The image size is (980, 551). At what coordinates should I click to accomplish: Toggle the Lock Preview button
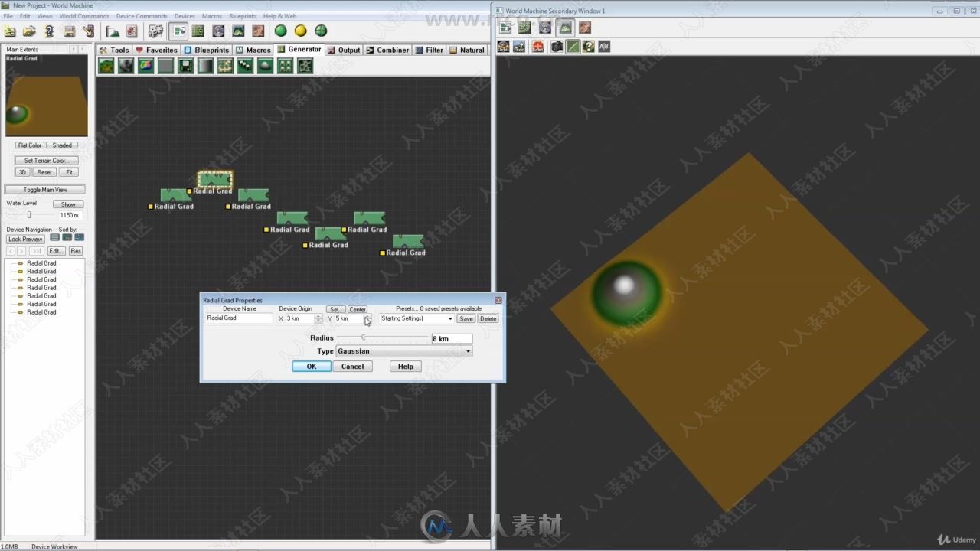25,240
